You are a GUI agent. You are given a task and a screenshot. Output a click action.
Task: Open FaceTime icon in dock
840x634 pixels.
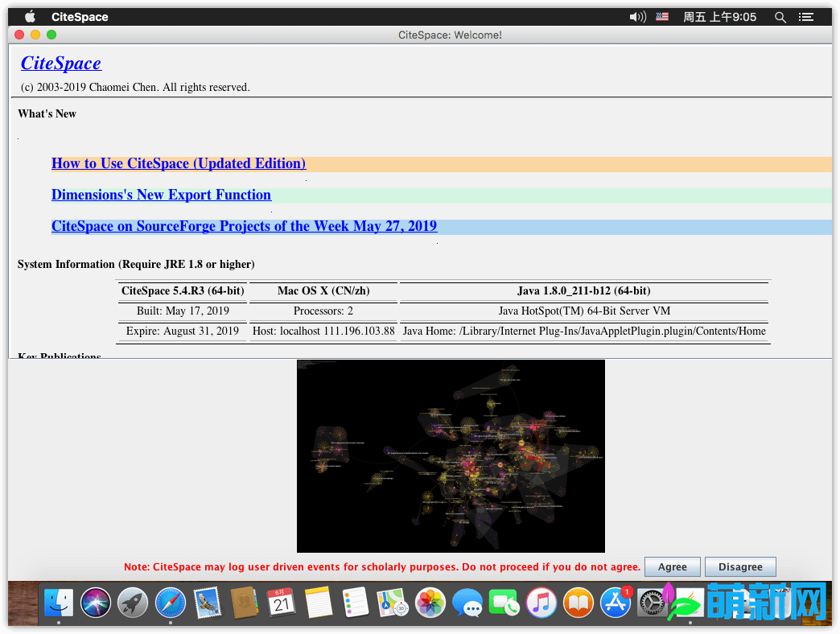click(504, 603)
